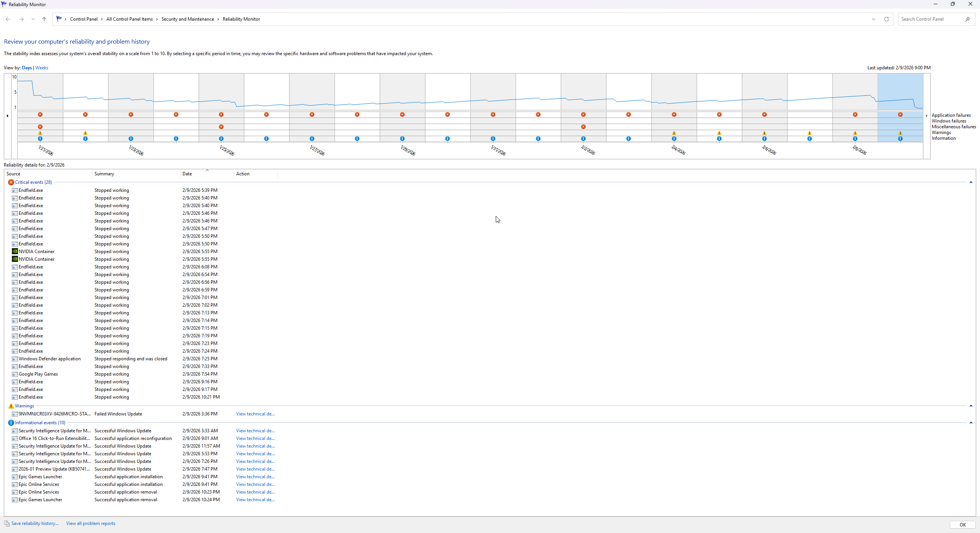Open the address bar history dropdown
Viewport: 980px width, 533px height.
pyautogui.click(x=873, y=19)
